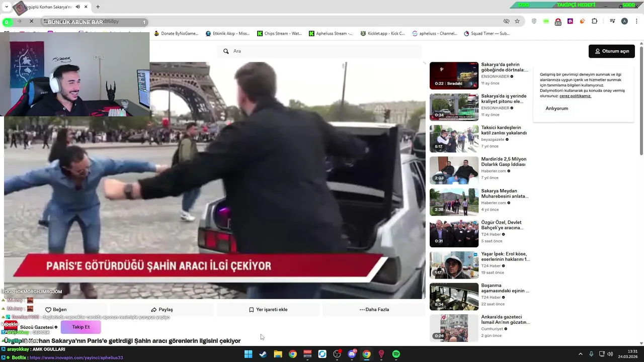Open the Kicklet.app bookmark
The height and width of the screenshot is (362, 644).
tap(382, 34)
